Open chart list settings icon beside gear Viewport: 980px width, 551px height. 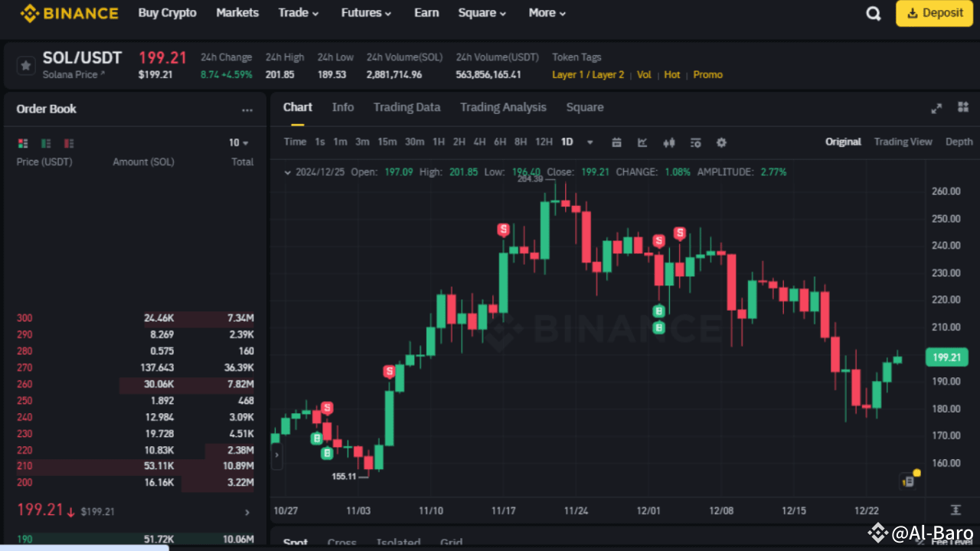695,142
